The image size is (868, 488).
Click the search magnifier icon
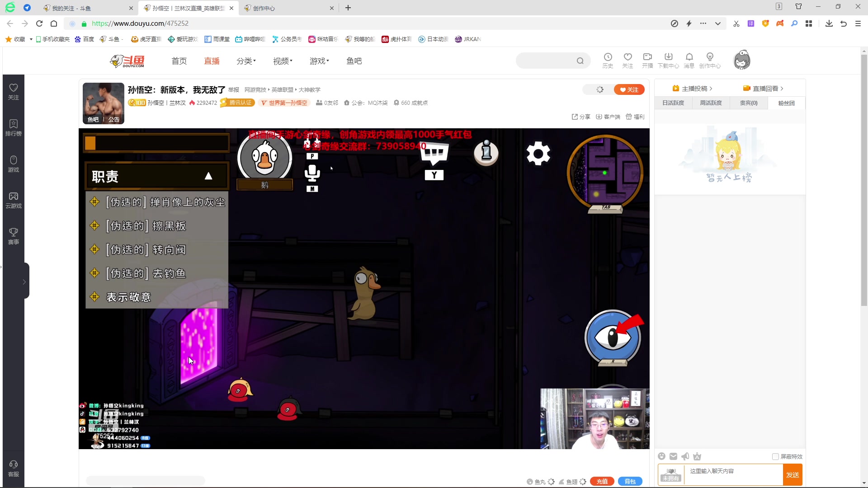pos(580,61)
